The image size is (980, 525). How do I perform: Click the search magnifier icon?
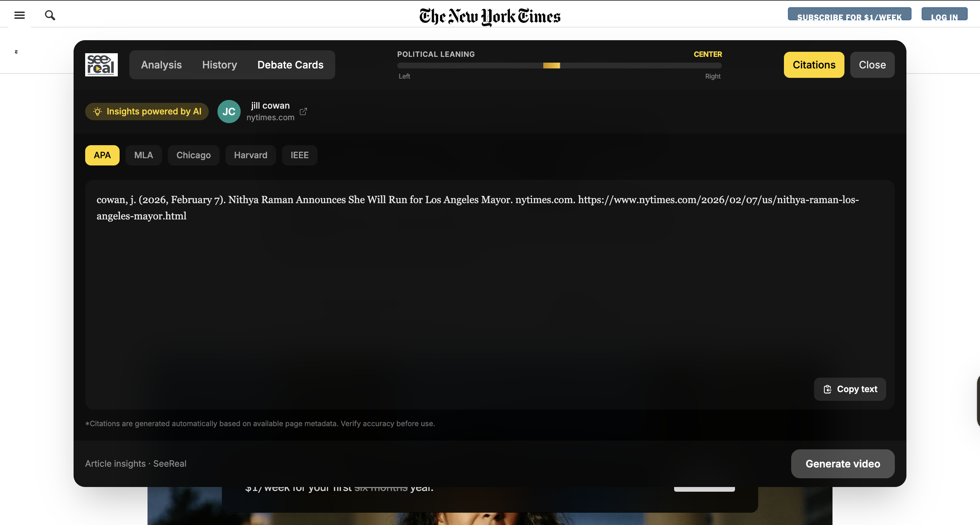[x=50, y=15]
